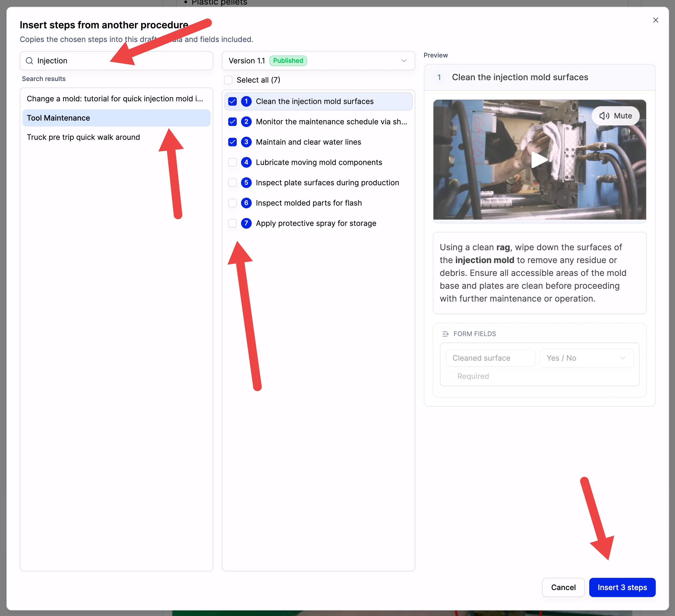Toggle the Select all (7) checkbox
The image size is (675, 616).
point(228,80)
